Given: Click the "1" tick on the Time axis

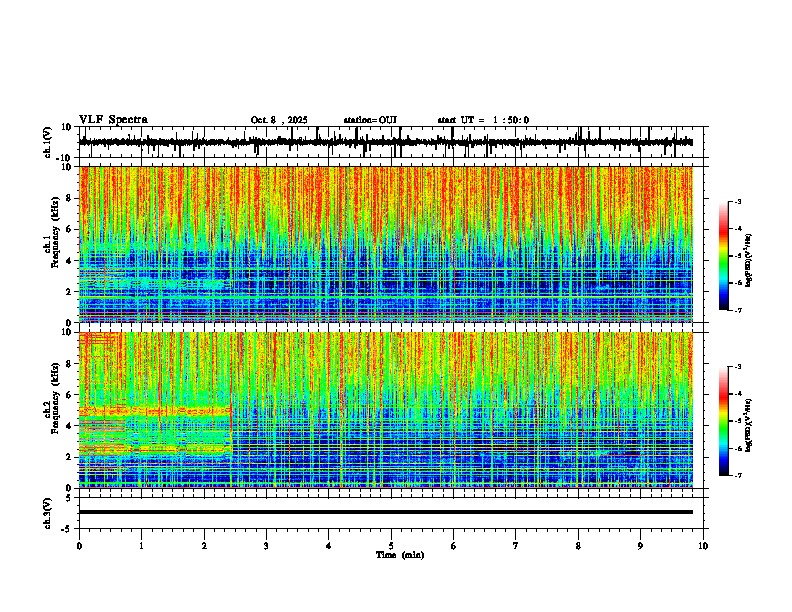Looking at the screenshot, I should (141, 546).
